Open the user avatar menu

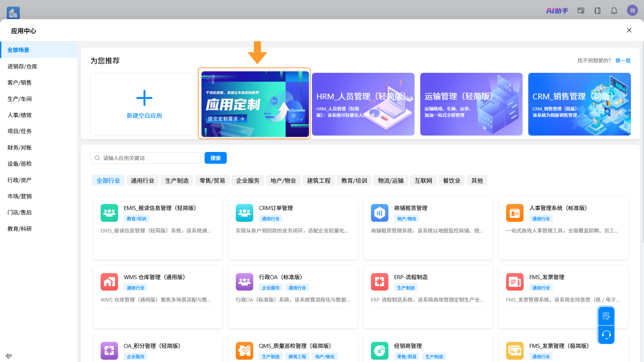(x=632, y=10)
